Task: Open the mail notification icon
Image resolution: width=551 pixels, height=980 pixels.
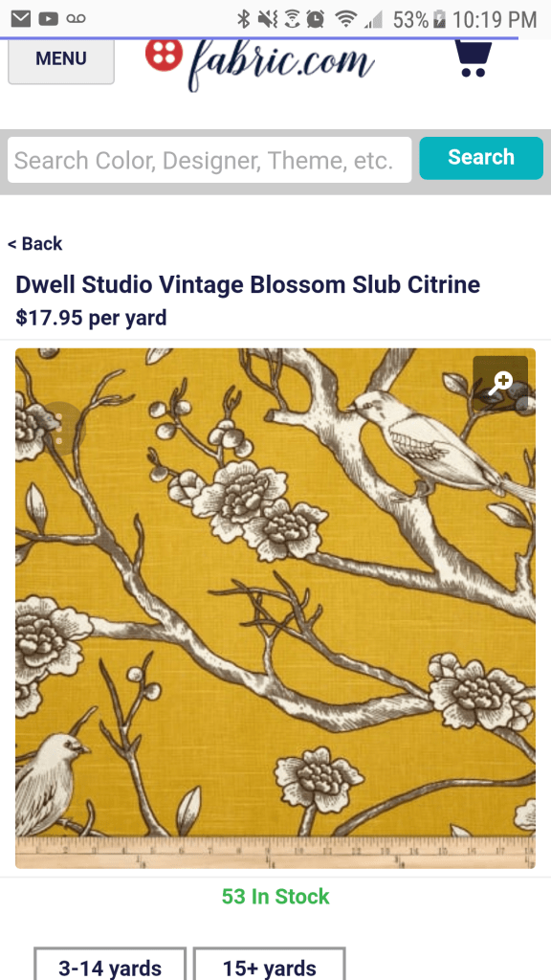Action: click(x=21, y=19)
